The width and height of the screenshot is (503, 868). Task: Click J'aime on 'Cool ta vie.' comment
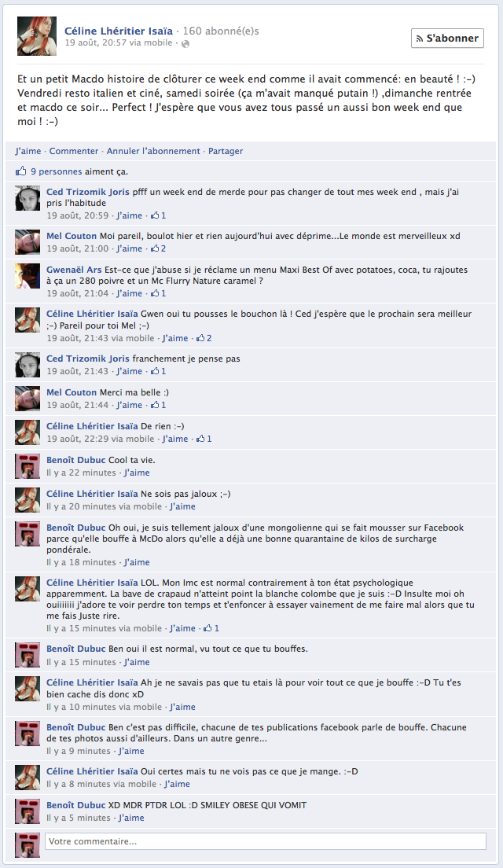pyautogui.click(x=137, y=473)
